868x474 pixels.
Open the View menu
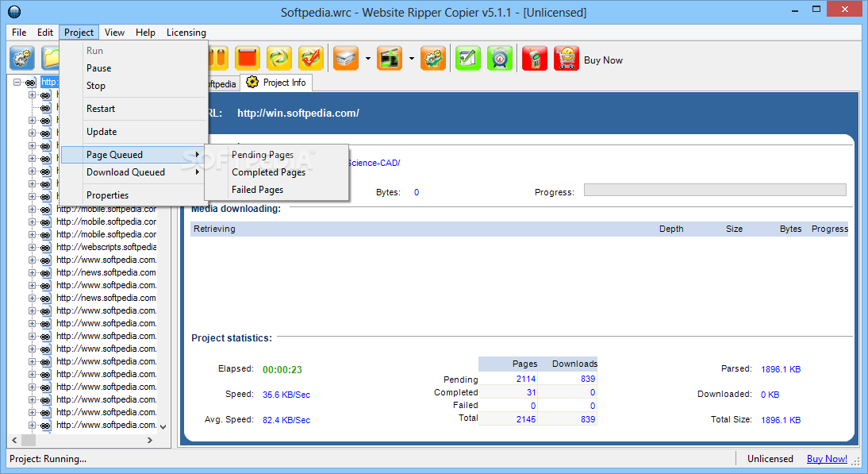coord(114,33)
